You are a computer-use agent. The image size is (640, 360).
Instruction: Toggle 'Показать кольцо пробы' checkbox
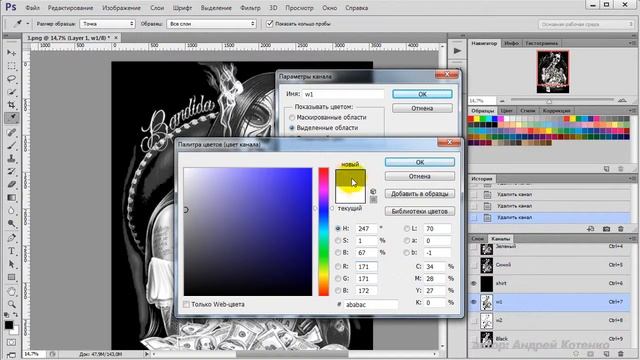click(x=269, y=24)
